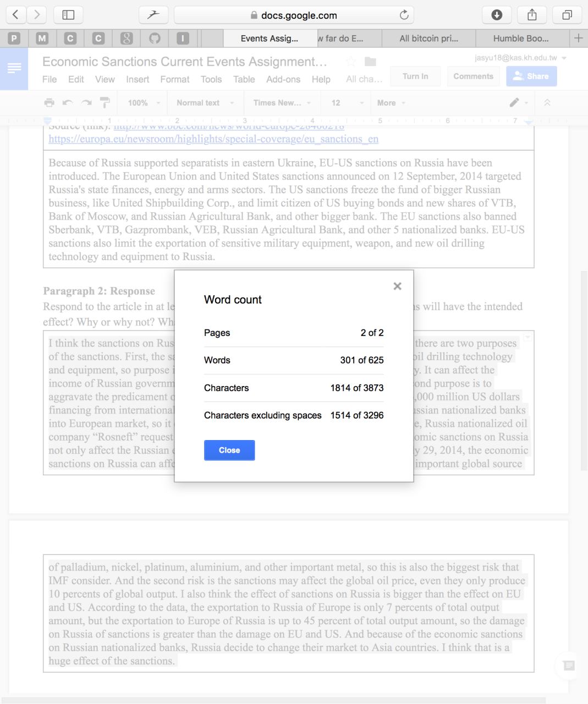Collapse the menus with double chevron
The width and height of the screenshot is (588, 704).
[x=547, y=103]
